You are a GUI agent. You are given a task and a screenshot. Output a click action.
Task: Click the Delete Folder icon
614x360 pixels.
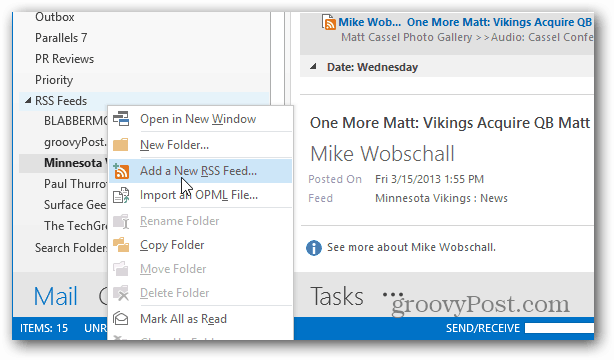click(x=121, y=293)
